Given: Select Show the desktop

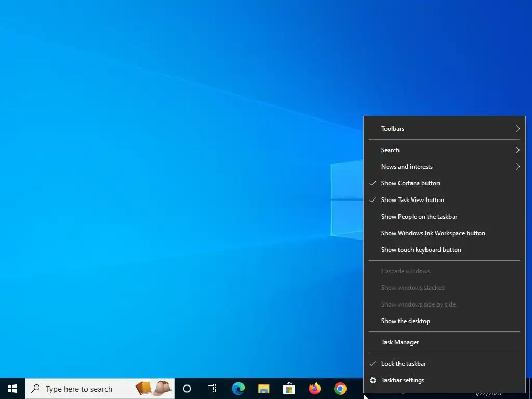Looking at the screenshot, I should pyautogui.click(x=444, y=321).
